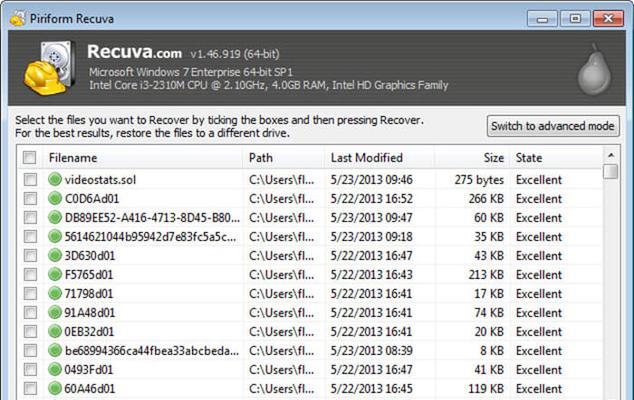
Task: Click green status dot for 0EB32d01
Action: click(55, 332)
